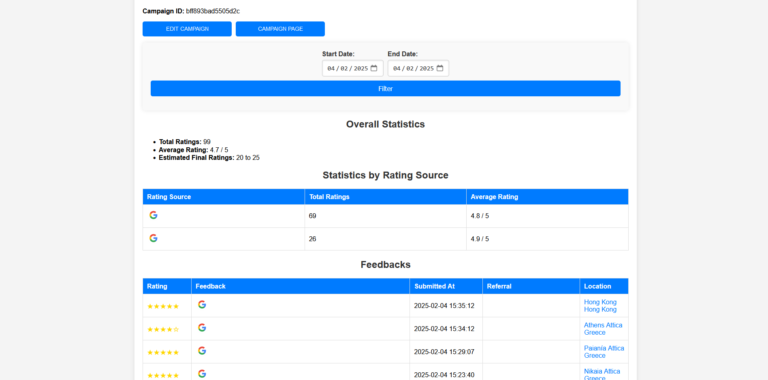This screenshot has width=768, height=380.
Task: Click the Average Rating column header
Action: 547,197
